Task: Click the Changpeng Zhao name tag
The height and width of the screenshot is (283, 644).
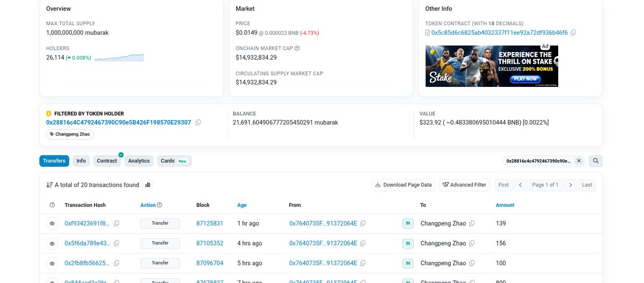Action: click(70, 134)
